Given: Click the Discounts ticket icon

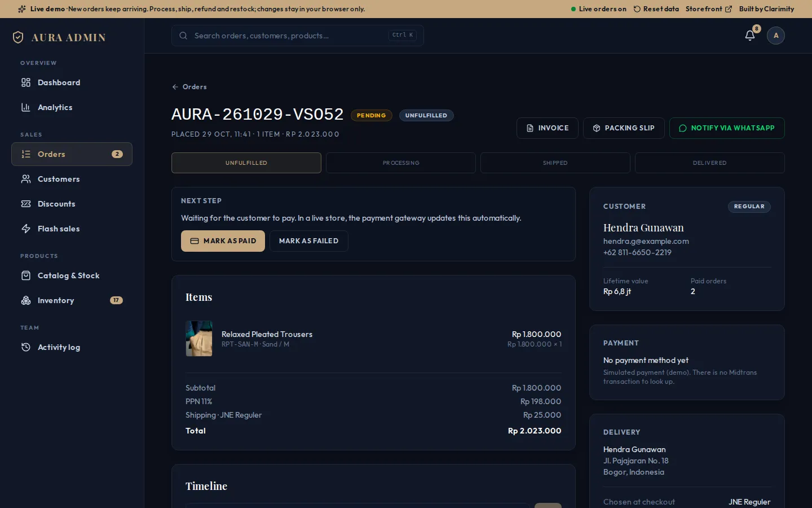Looking at the screenshot, I should point(26,204).
